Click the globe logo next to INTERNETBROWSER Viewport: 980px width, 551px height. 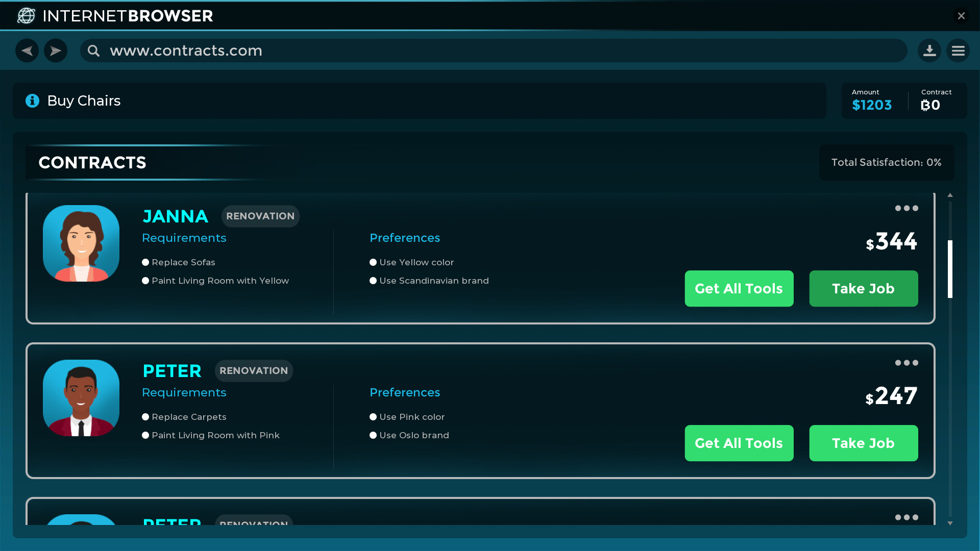pyautogui.click(x=26, y=15)
